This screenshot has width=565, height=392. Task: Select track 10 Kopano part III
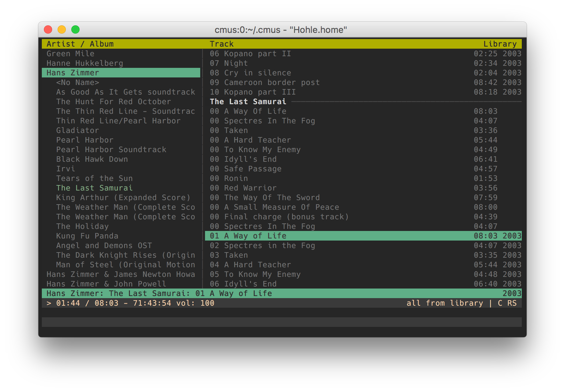363,92
